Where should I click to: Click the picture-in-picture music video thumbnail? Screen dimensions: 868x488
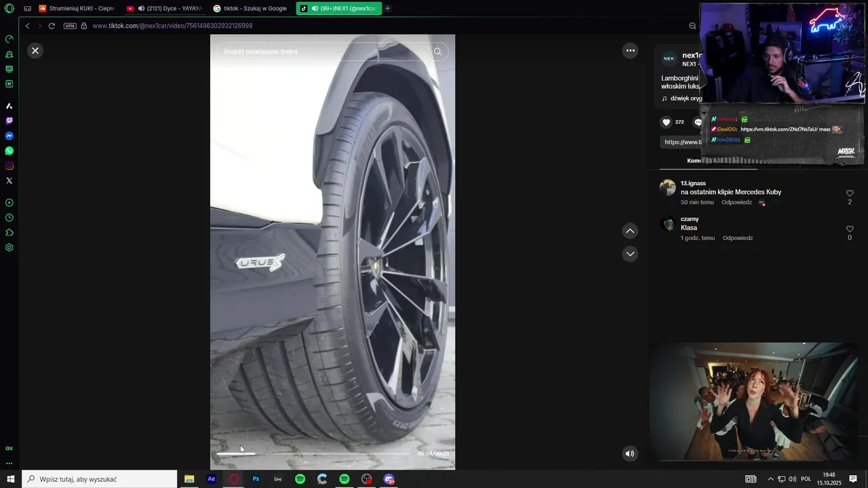pyautogui.click(x=753, y=402)
